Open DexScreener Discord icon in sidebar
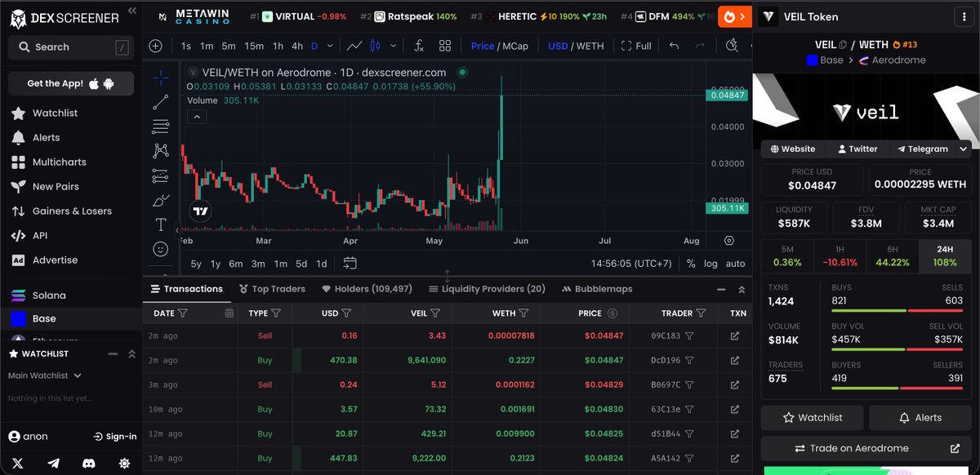Screen dimensions: 980x475 point(88,463)
